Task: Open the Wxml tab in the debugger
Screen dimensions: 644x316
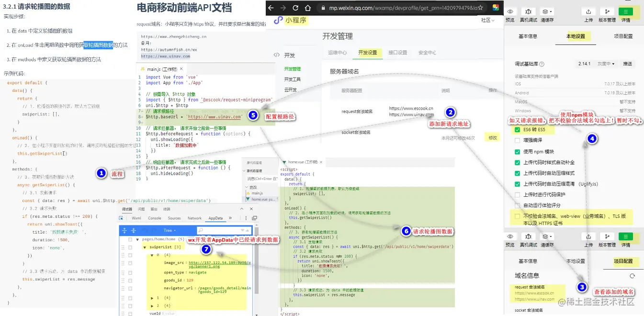Action: [136, 218]
